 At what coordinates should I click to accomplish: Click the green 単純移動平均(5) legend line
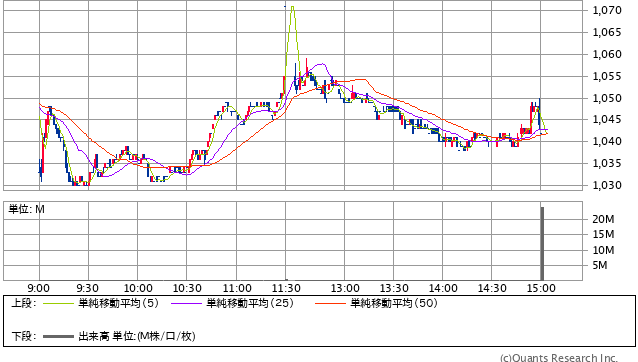coord(58,303)
